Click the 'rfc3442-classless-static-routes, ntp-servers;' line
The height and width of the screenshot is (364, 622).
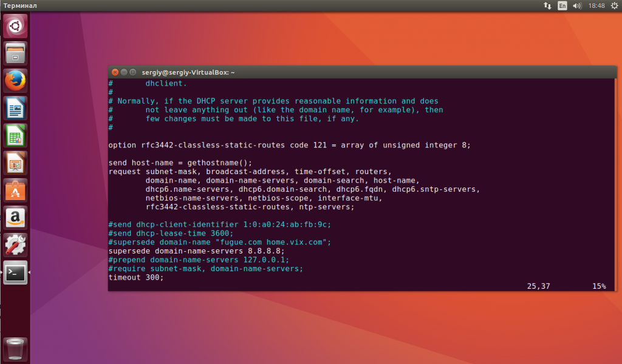point(250,207)
